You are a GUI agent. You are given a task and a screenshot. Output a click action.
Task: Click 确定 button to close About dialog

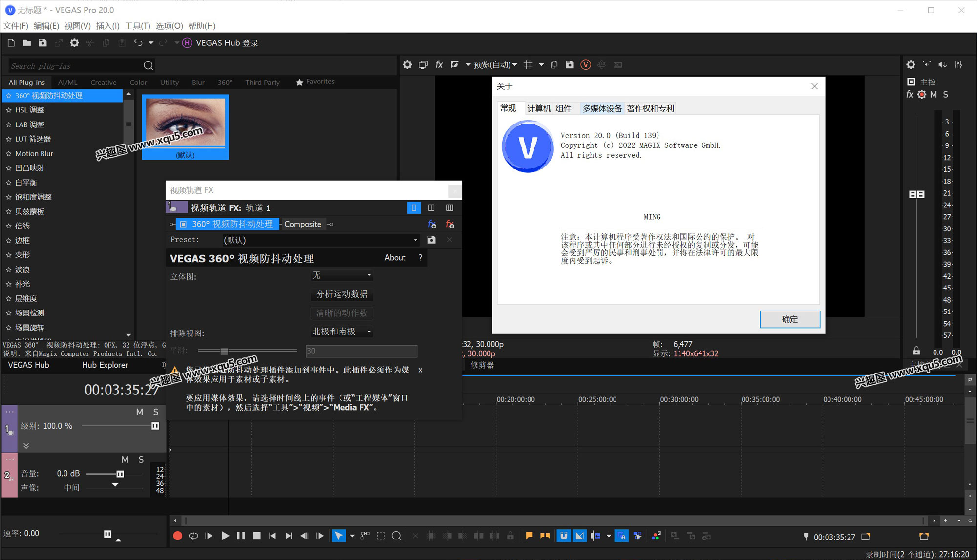790,318
